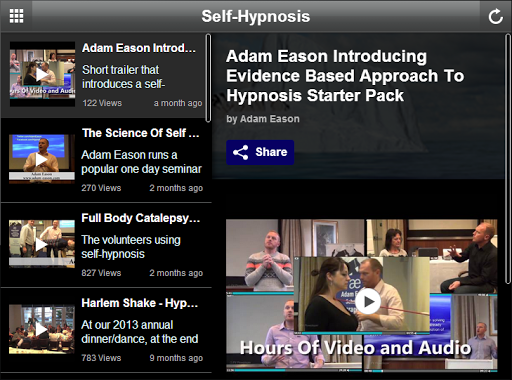Click 'Hours Of Video and Audio' caption on the large preview
Viewport: 512px width, 380px height.
(355, 348)
